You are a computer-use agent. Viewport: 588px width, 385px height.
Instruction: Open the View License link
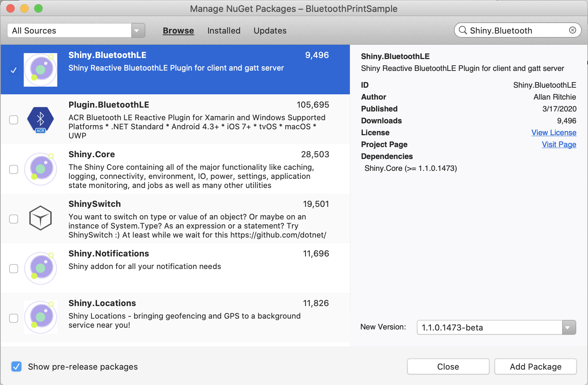tap(554, 133)
